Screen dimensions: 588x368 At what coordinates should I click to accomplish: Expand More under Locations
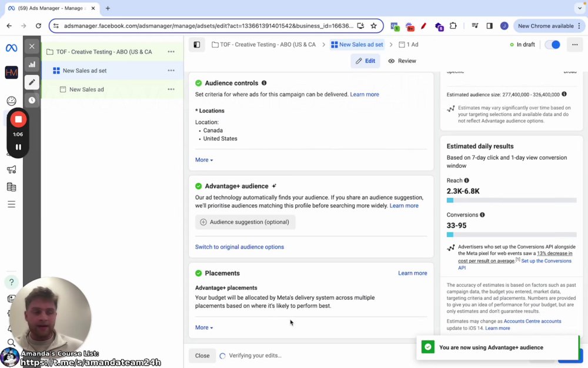(x=204, y=160)
